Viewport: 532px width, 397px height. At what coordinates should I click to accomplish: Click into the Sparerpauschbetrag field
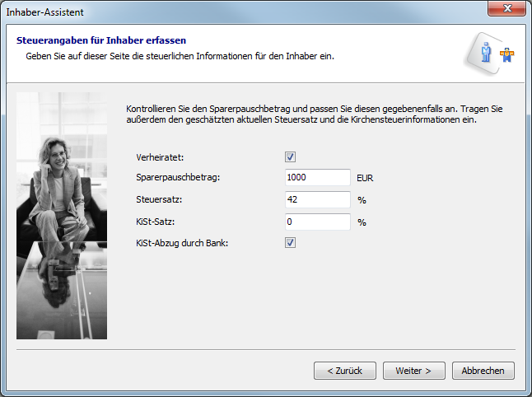click(x=317, y=178)
